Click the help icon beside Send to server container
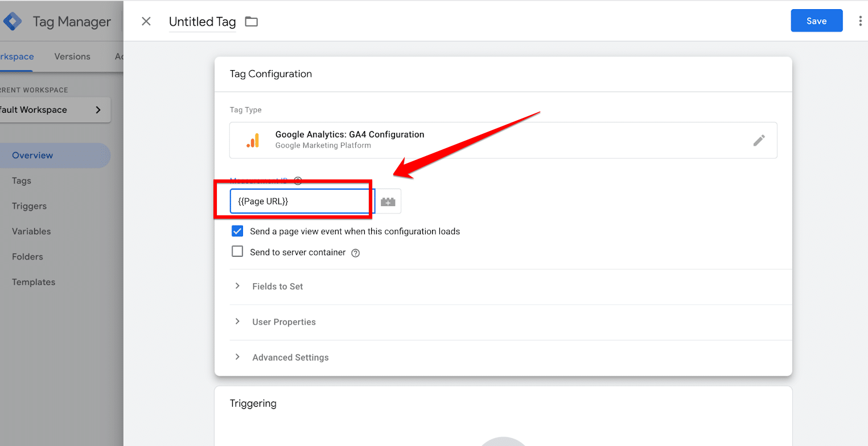 click(x=356, y=253)
